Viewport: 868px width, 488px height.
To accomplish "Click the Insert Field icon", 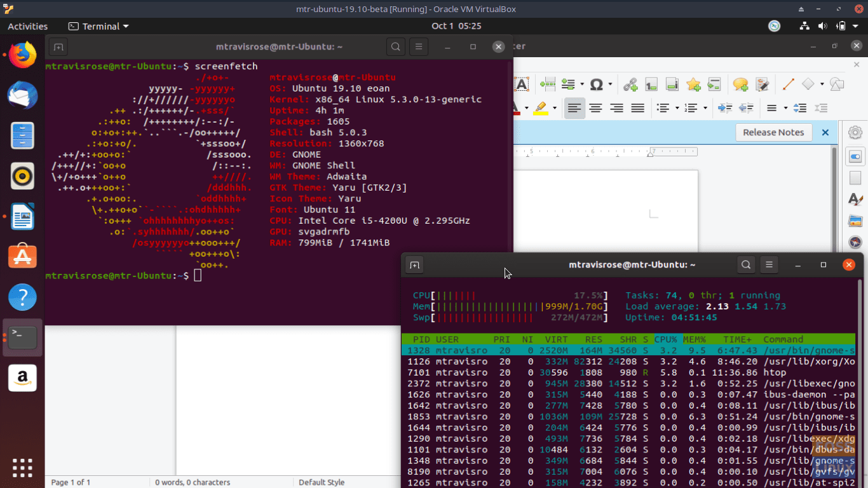I will pyautogui.click(x=568, y=84).
